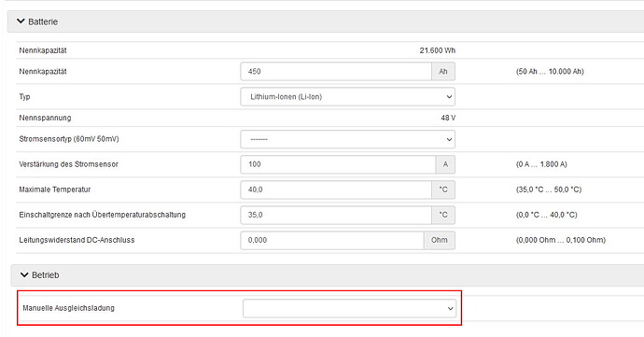Click the A unit of Verstärkung field

click(445, 164)
